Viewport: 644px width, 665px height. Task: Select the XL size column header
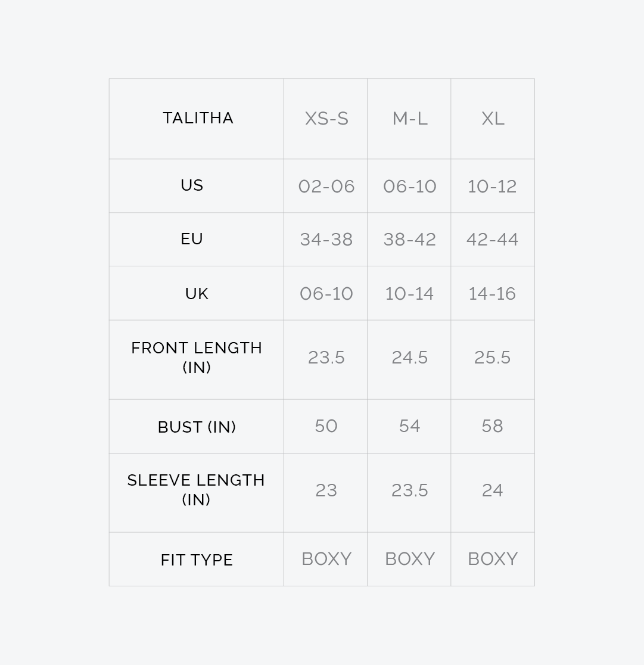point(493,119)
